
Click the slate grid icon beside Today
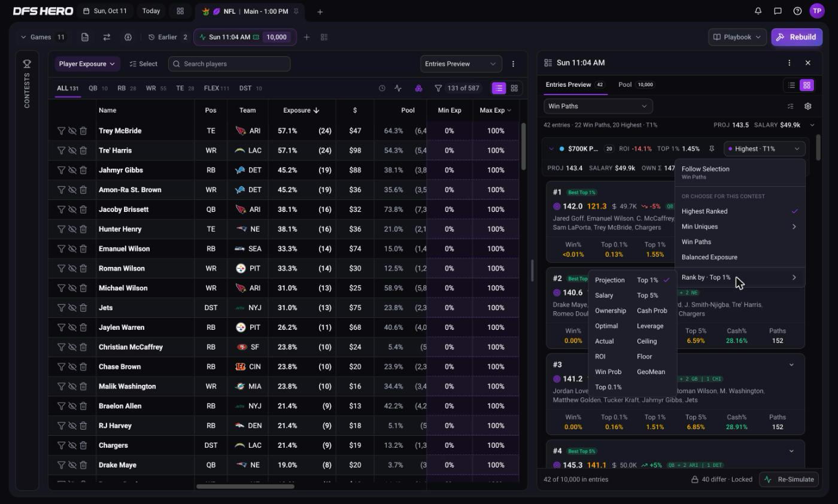[180, 11]
